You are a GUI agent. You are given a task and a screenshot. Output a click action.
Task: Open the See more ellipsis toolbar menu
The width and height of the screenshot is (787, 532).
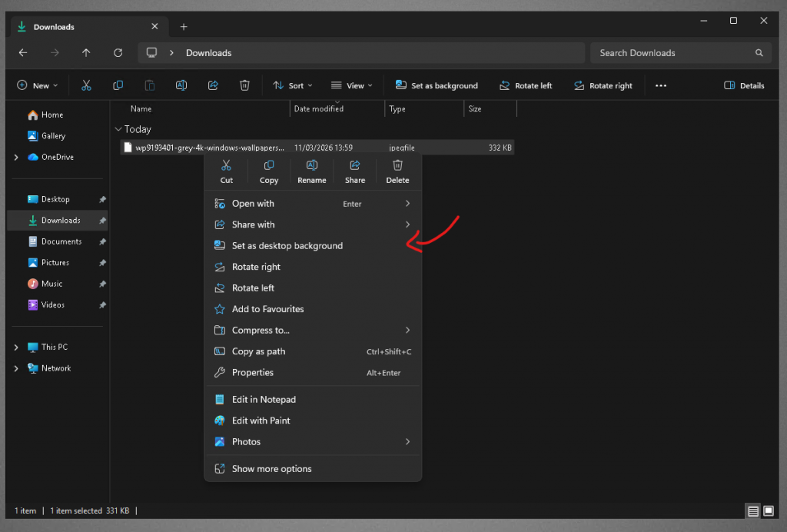pyautogui.click(x=661, y=86)
